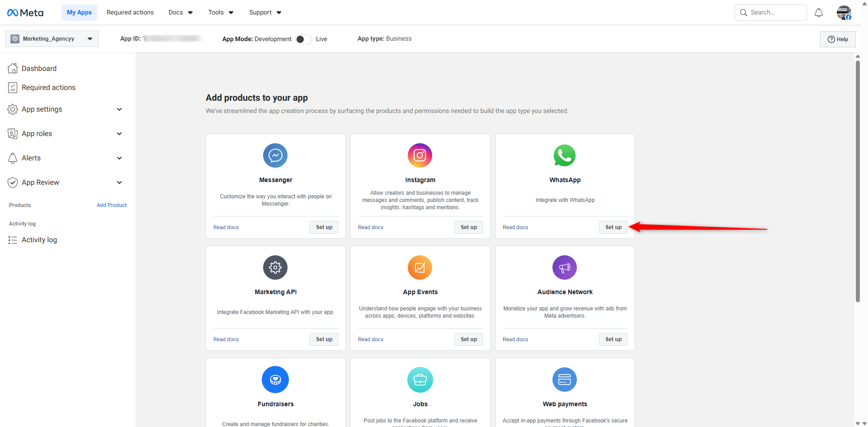This screenshot has height=427, width=868.
Task: Read docs for Messenger
Action: pos(226,227)
